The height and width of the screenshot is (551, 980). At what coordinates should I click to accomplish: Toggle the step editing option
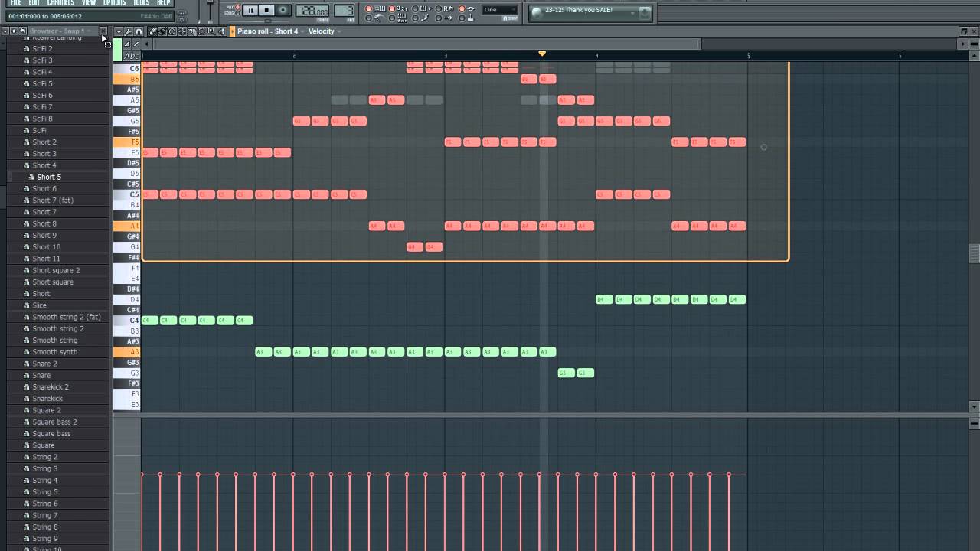click(x=420, y=18)
